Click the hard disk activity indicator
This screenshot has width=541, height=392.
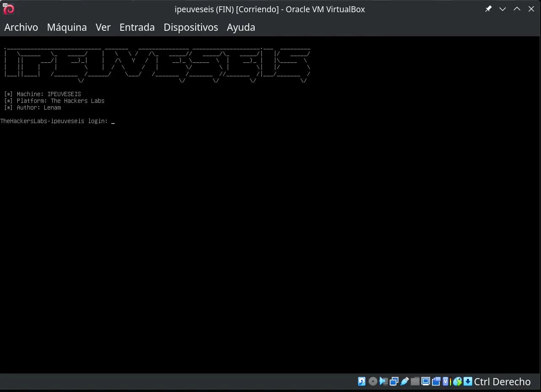(x=362, y=381)
